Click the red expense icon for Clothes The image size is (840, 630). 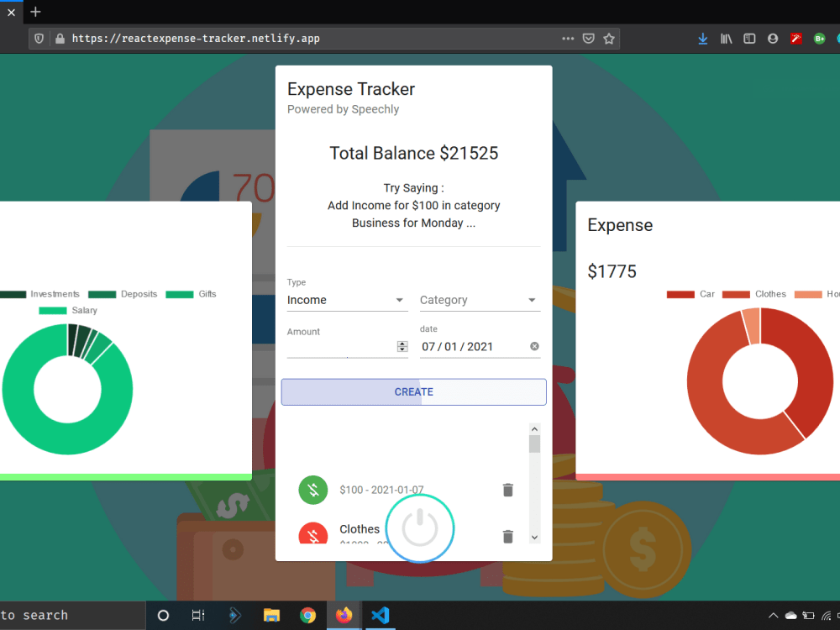(x=313, y=533)
